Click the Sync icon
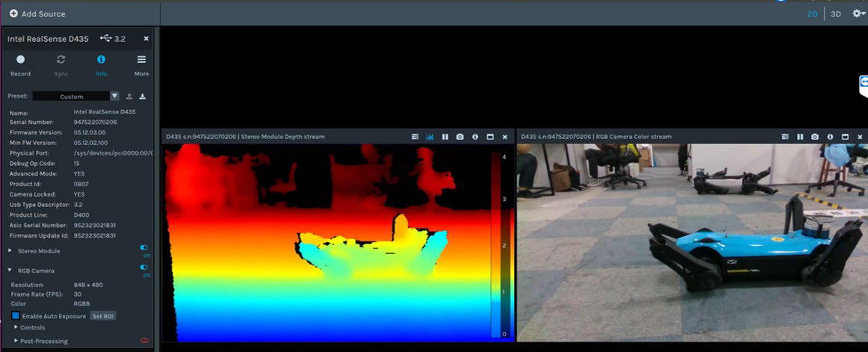The image size is (868, 352). (x=61, y=59)
